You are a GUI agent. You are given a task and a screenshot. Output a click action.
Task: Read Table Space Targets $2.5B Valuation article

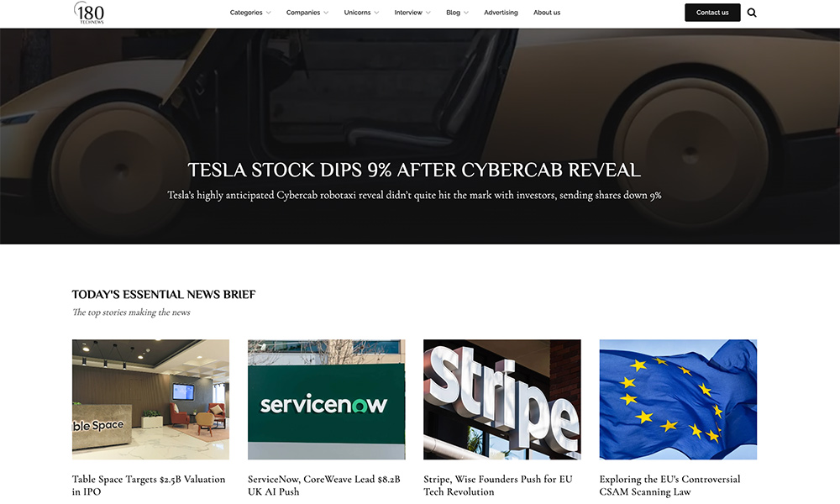point(149,486)
